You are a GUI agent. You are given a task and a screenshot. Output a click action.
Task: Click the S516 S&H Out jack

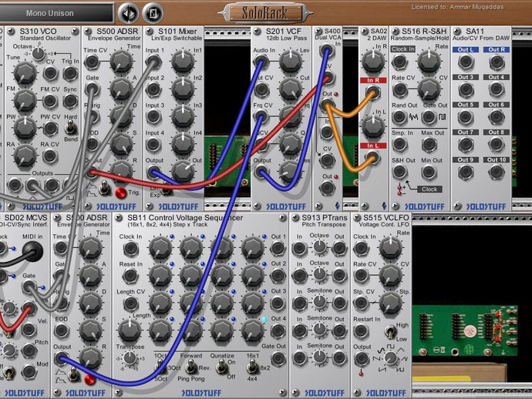pyautogui.click(x=399, y=173)
